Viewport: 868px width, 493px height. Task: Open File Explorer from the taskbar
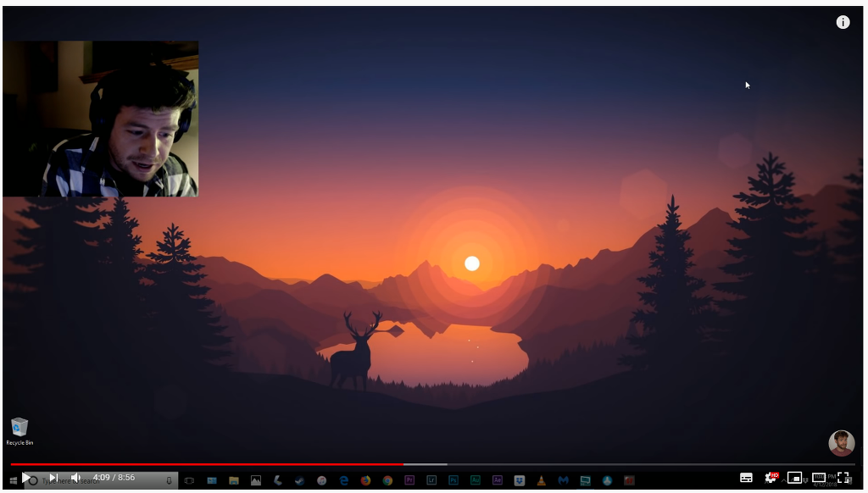click(x=234, y=481)
